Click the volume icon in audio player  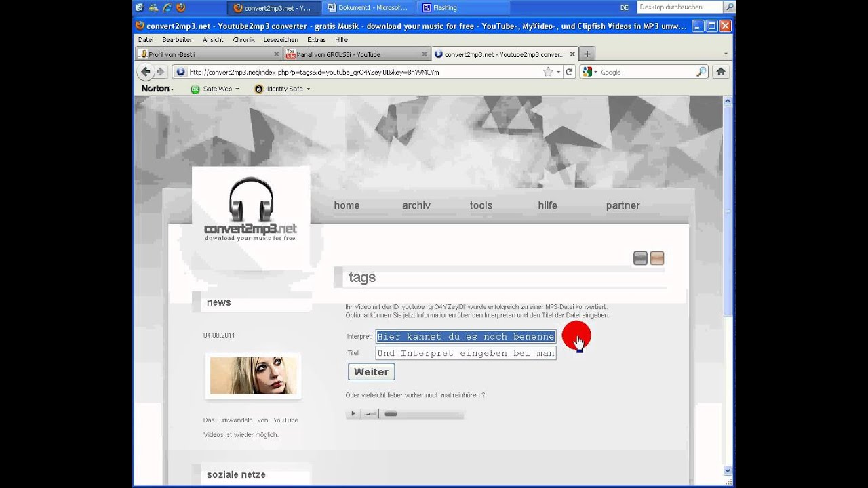point(370,413)
